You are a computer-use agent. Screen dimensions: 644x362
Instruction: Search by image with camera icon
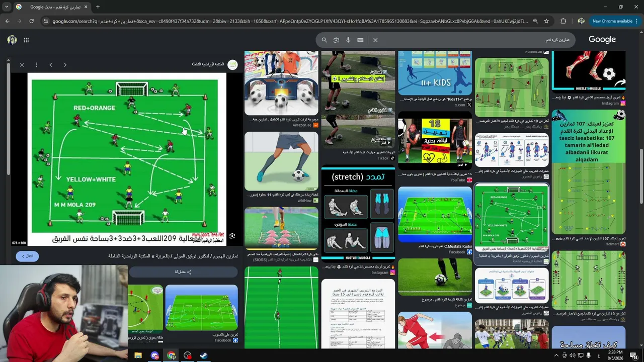coord(336,40)
